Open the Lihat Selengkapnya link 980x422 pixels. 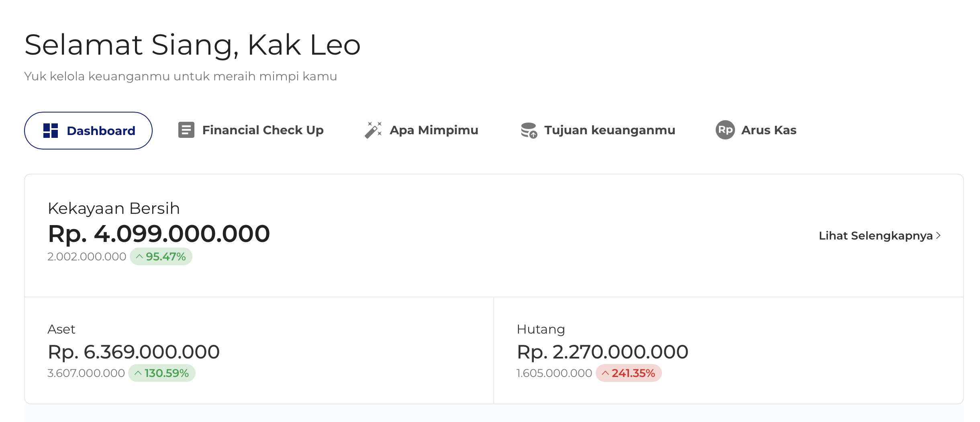point(876,236)
